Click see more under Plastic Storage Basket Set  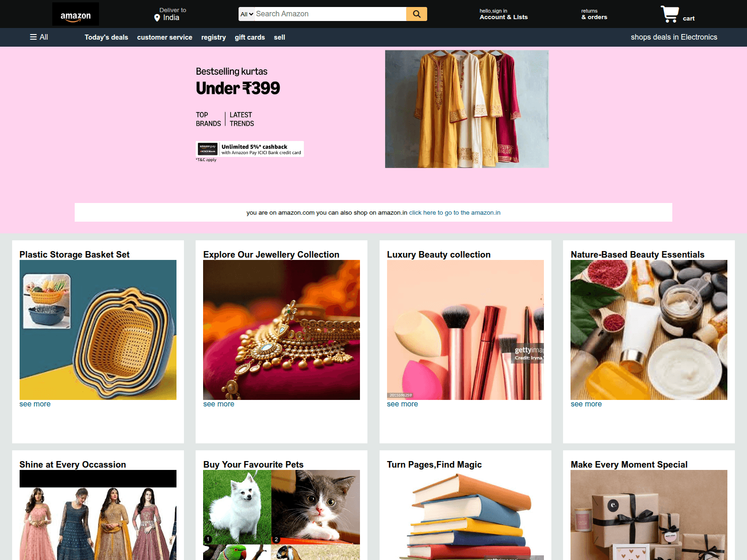click(35, 404)
